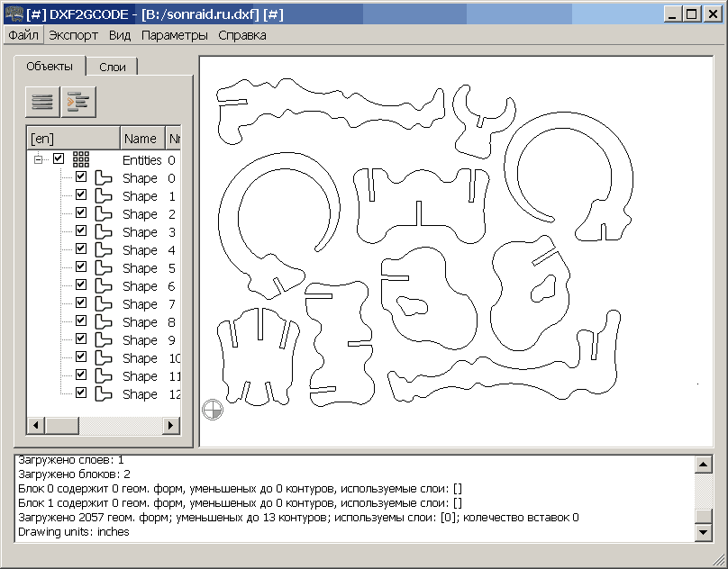Open the Параметры menu
This screenshot has height=569, width=728.
coord(174,35)
